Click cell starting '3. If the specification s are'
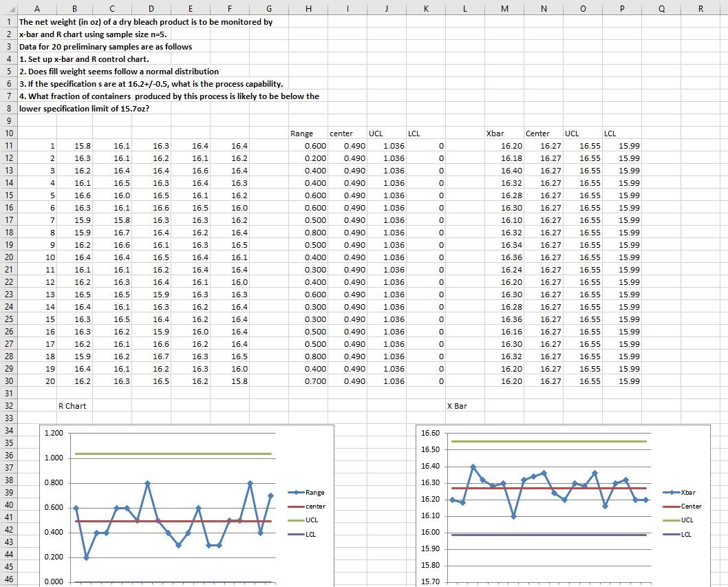 point(151,83)
